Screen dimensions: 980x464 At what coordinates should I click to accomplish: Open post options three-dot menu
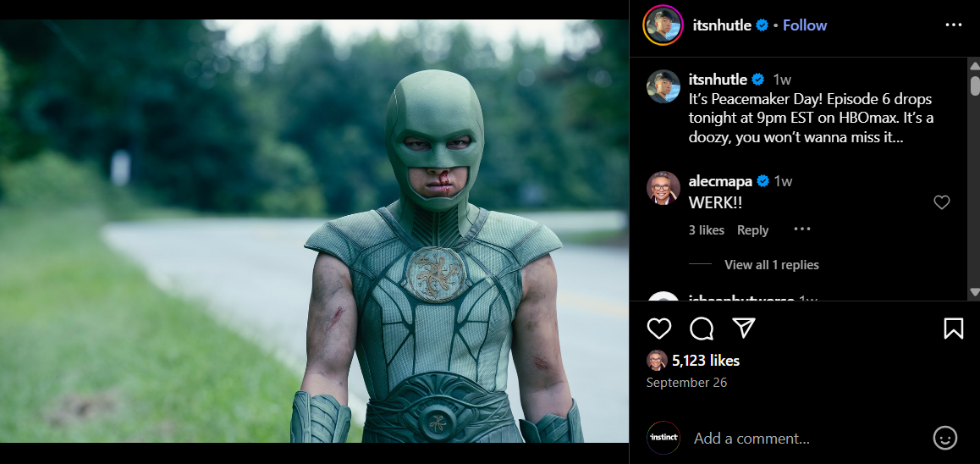(953, 25)
